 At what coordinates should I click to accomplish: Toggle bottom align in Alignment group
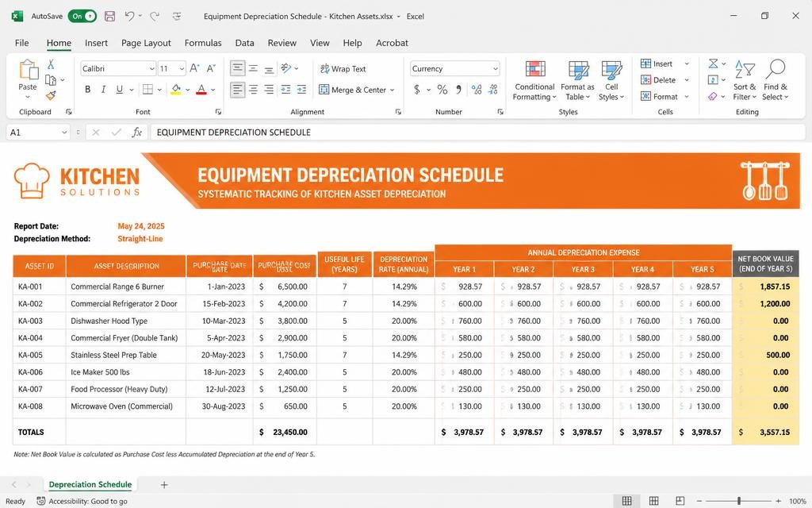tap(270, 68)
